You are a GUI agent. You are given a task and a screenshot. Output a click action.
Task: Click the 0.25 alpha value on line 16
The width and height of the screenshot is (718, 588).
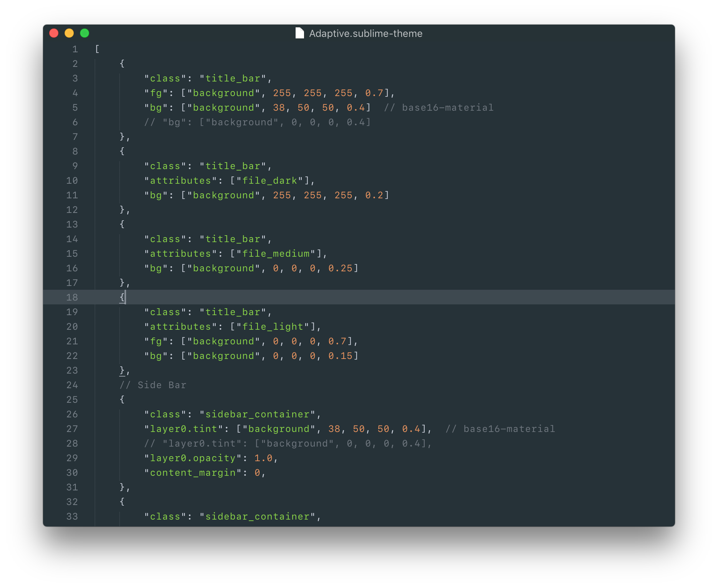point(340,268)
